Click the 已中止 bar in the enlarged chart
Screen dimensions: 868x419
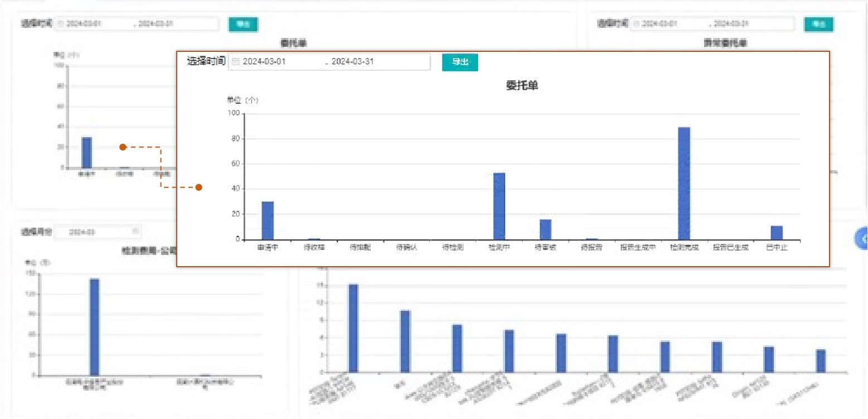[777, 233]
